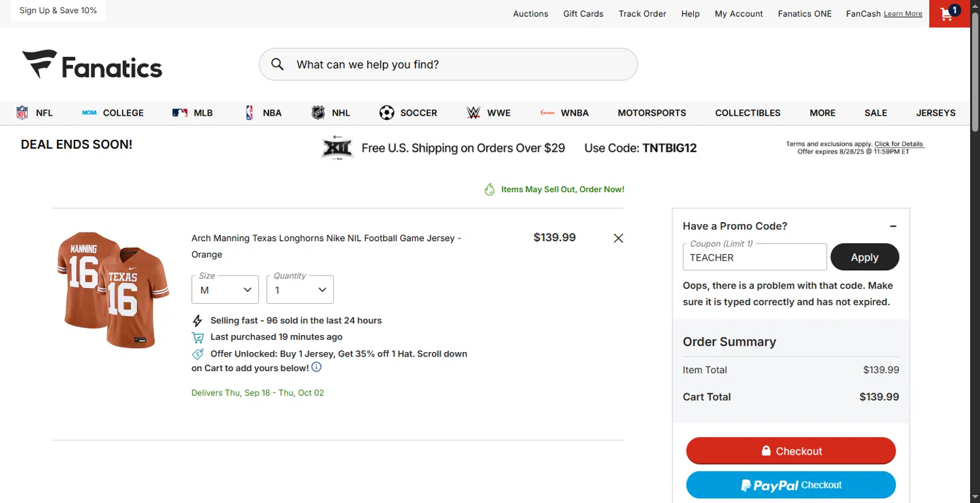Click the TNTBIG12 promo code text
The image size is (980, 503).
pos(670,148)
